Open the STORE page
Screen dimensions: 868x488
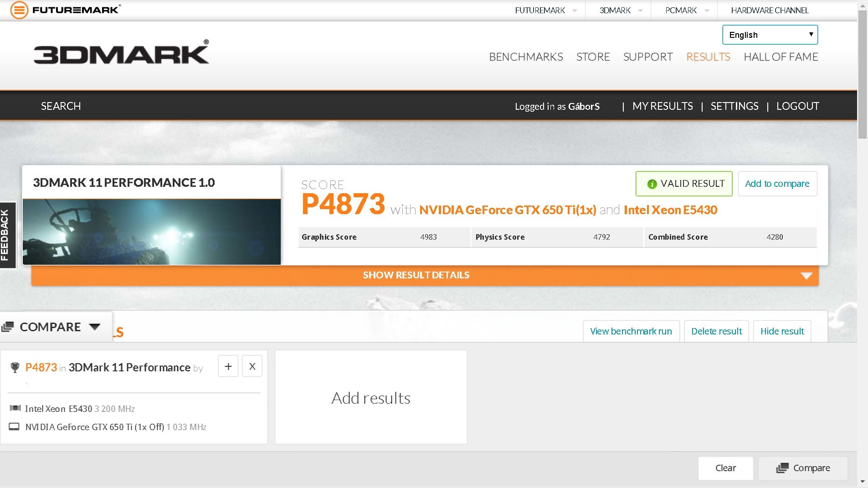[593, 57]
